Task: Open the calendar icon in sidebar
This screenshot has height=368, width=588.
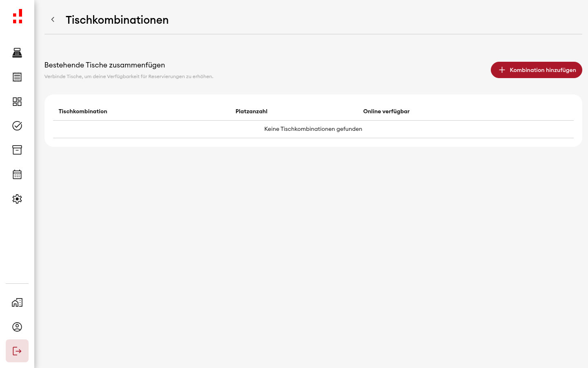Action: tap(17, 175)
